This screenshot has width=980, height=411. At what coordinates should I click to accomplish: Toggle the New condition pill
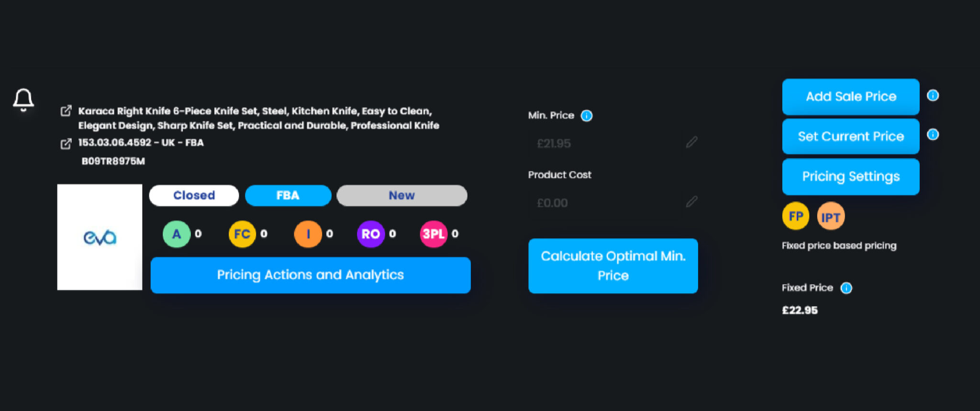[402, 195]
